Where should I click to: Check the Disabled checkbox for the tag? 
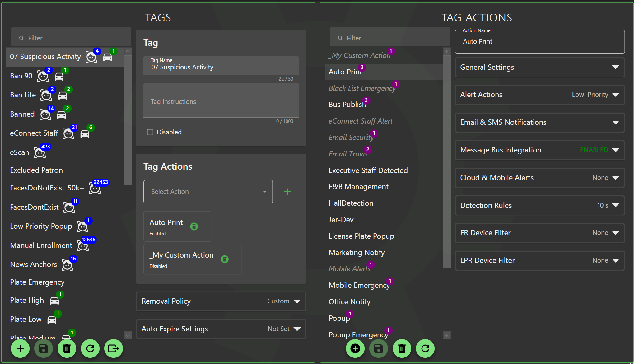coord(150,132)
